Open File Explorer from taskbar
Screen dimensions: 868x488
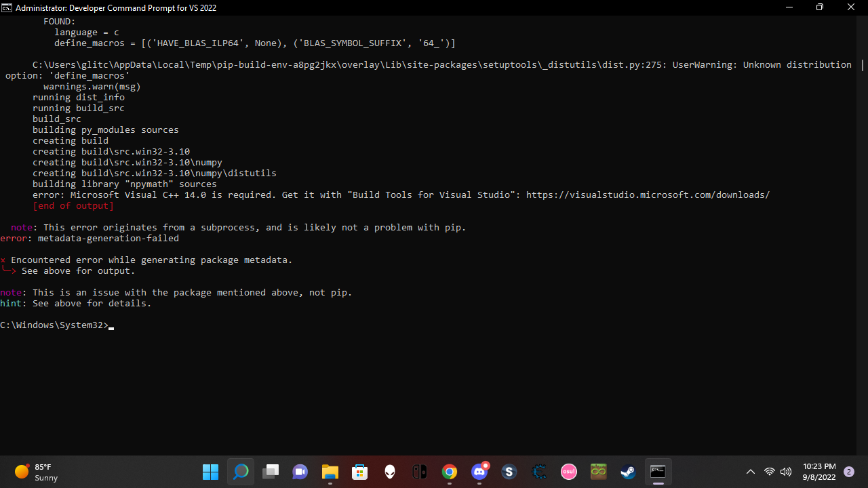click(x=330, y=472)
